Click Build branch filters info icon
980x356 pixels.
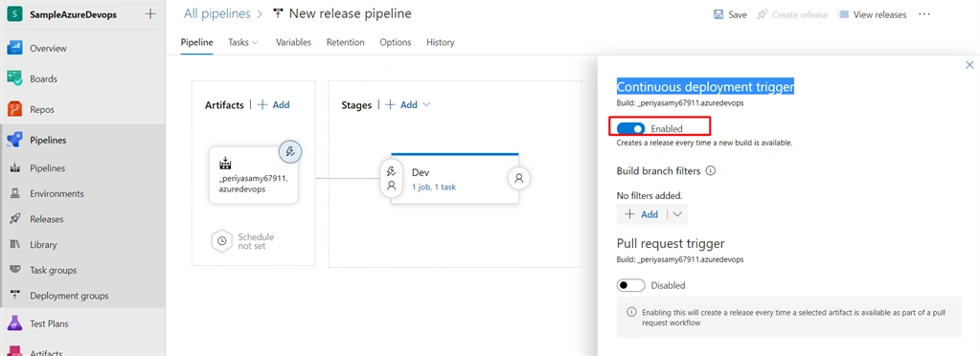[x=710, y=170]
